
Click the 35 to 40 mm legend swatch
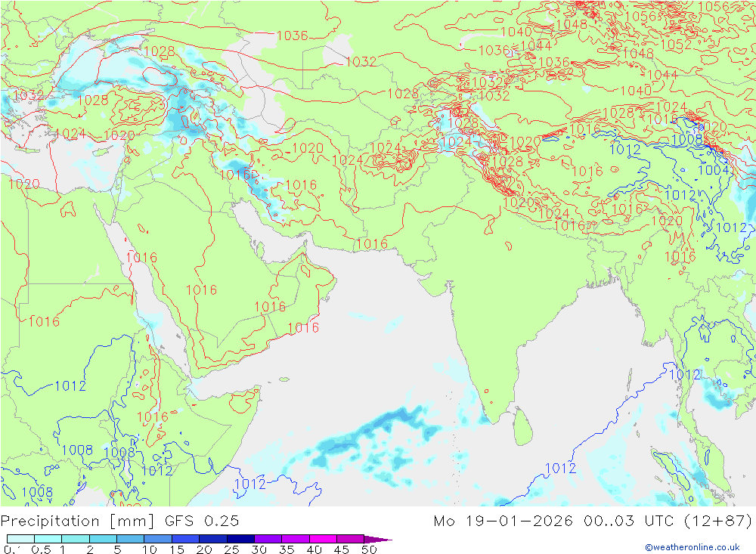(296, 539)
